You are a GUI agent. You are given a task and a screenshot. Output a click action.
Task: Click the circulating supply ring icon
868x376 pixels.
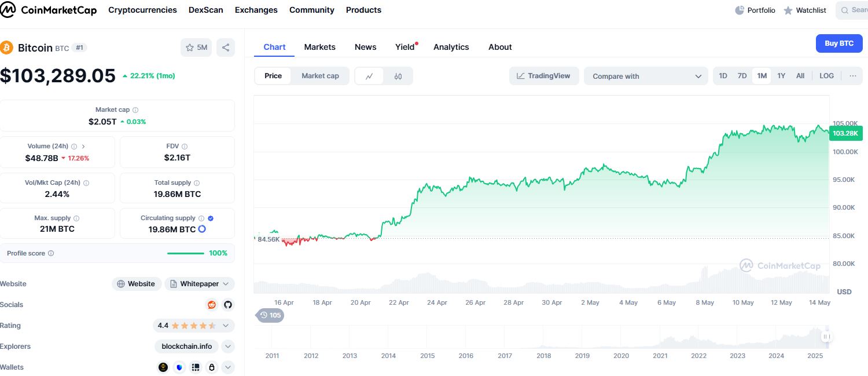pos(202,229)
